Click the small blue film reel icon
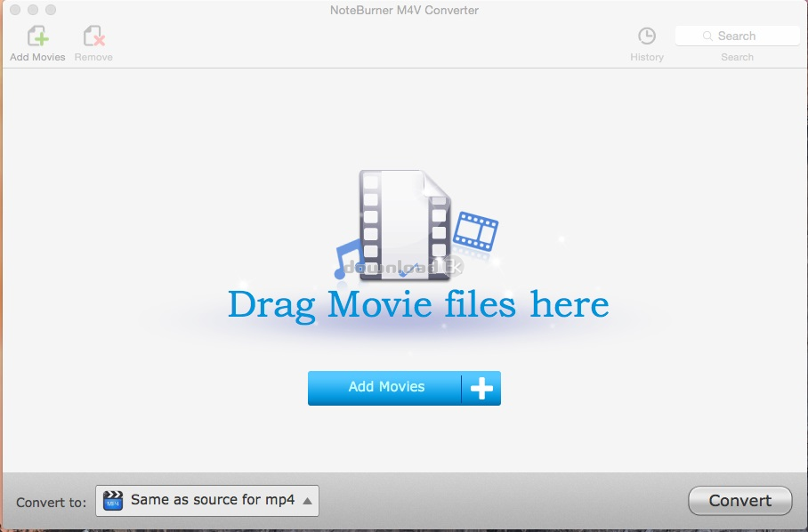This screenshot has height=532, width=808. click(475, 229)
